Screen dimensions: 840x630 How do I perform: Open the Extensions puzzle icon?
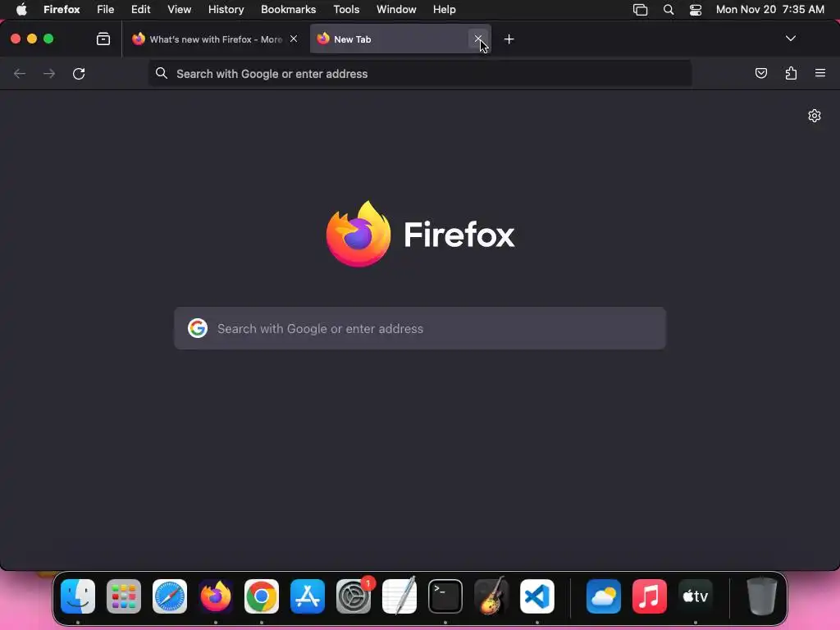(791, 73)
